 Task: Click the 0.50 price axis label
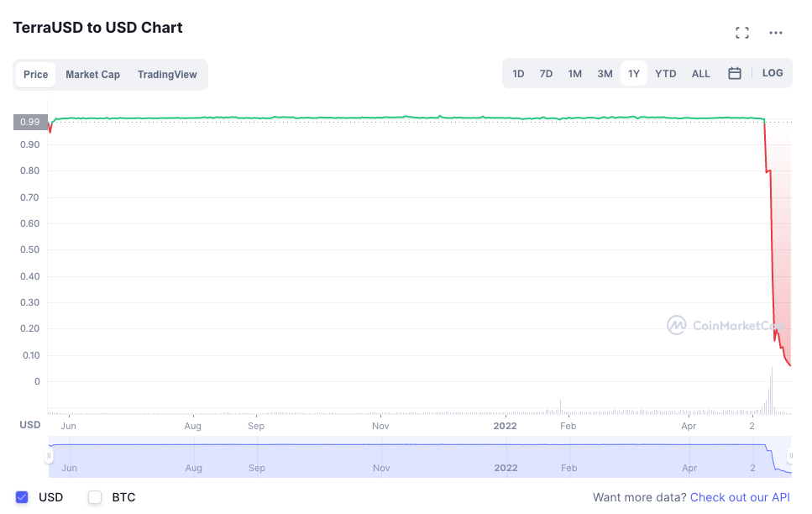[x=29, y=249]
